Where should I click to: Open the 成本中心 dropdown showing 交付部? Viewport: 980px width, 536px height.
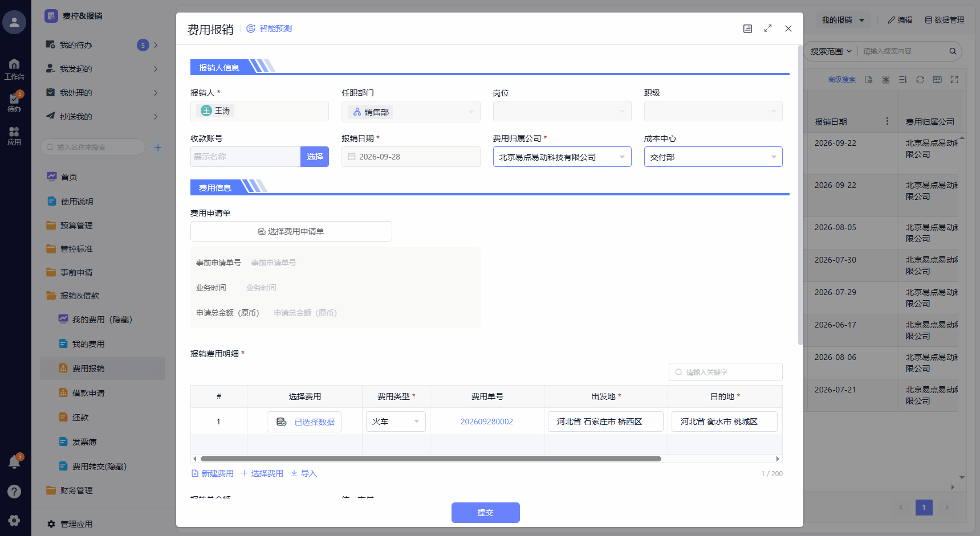pyautogui.click(x=713, y=157)
